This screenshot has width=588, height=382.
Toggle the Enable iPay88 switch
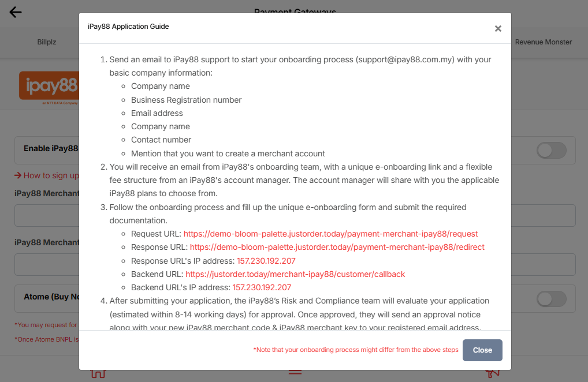(552, 151)
